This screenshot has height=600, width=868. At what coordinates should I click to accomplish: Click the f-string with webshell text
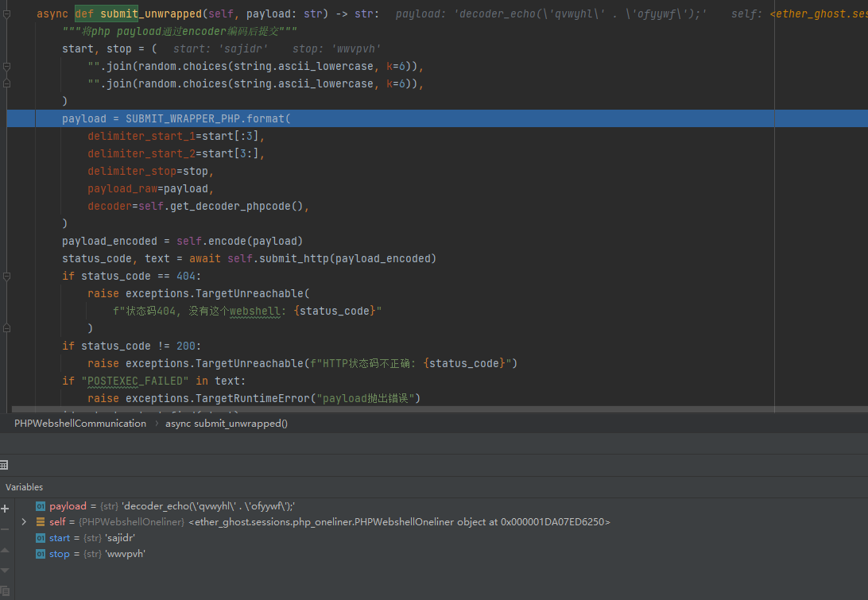click(x=247, y=311)
